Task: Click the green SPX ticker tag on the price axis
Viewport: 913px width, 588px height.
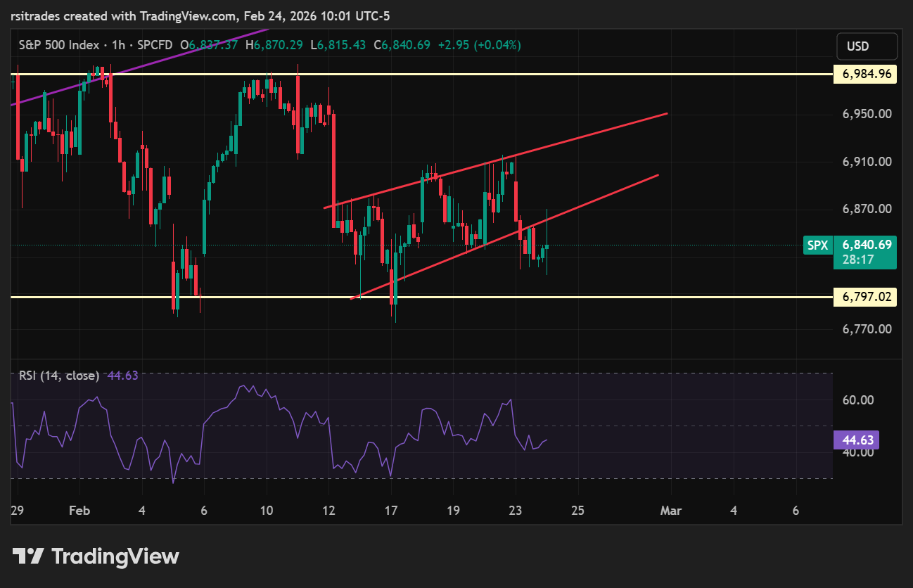Action: (x=817, y=245)
